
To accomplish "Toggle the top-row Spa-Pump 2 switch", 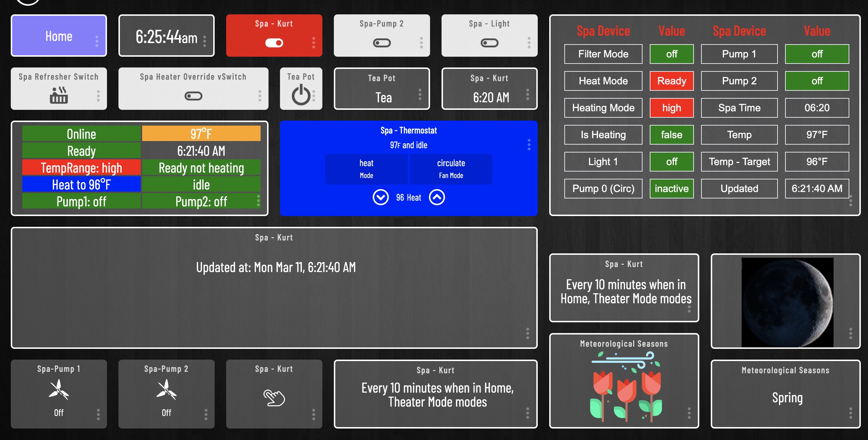I will pos(382,43).
